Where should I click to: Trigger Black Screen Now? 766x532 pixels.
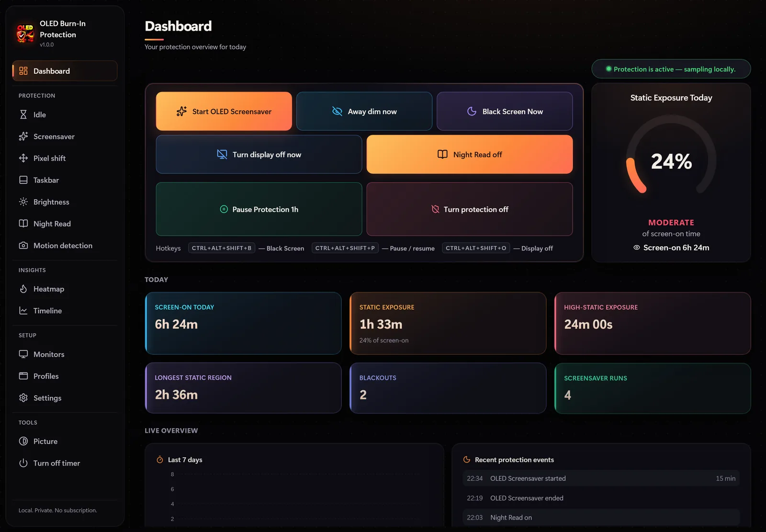pos(505,111)
